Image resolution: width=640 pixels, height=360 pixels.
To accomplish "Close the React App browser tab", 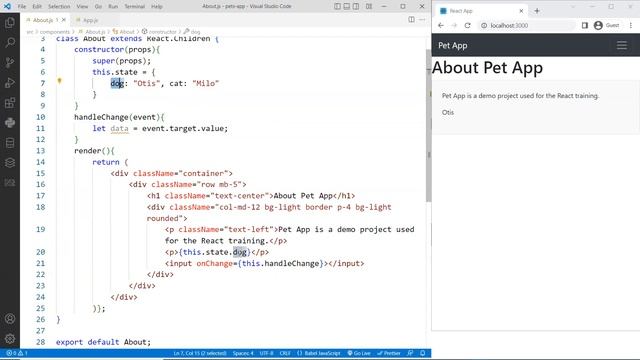I will 521,11.
